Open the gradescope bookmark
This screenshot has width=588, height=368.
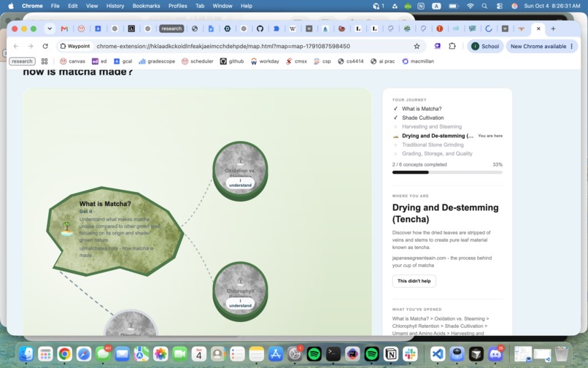[157, 61]
